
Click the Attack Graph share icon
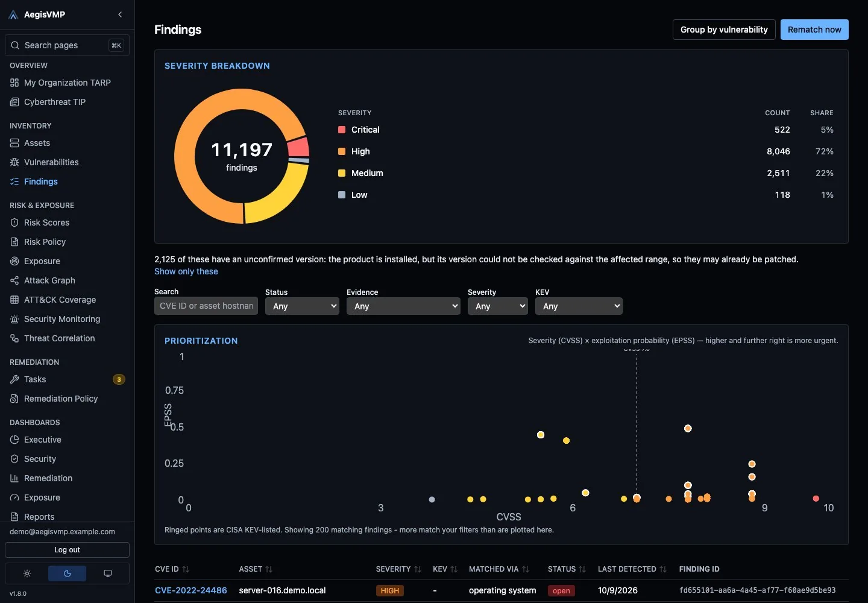14,280
